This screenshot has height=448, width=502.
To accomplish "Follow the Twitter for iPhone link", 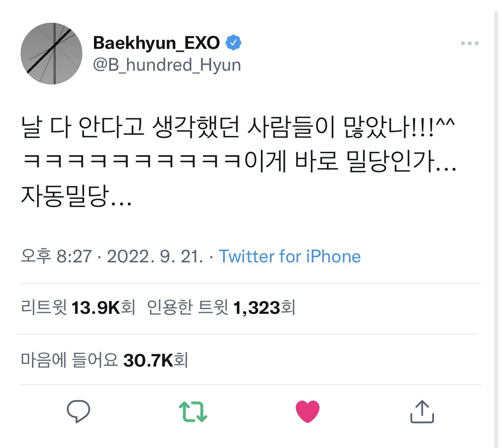I will tap(290, 256).
